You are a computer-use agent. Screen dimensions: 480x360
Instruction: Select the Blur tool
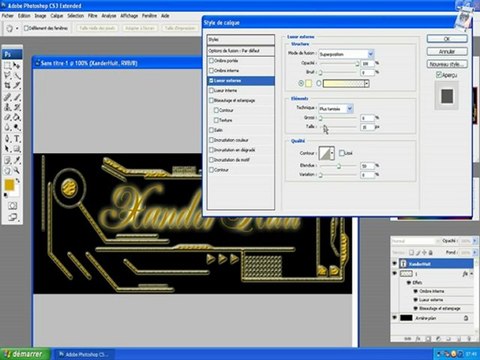(x=7, y=127)
